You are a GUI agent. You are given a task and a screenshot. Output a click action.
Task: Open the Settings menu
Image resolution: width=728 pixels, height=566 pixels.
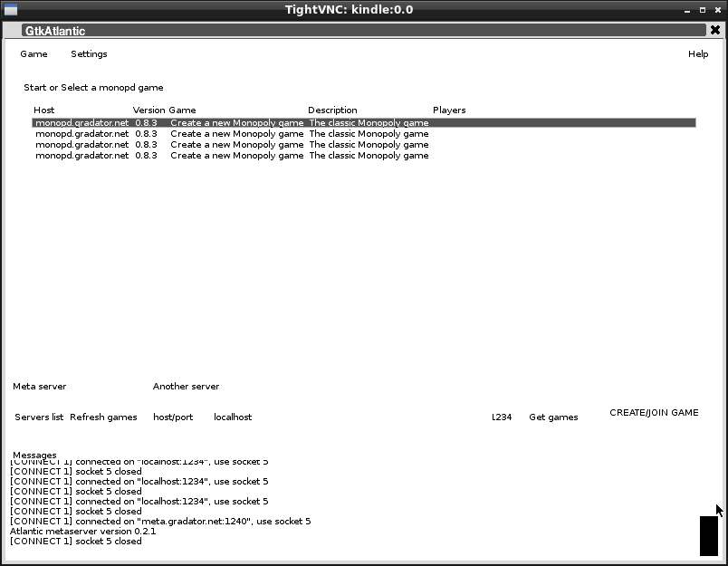tap(89, 53)
